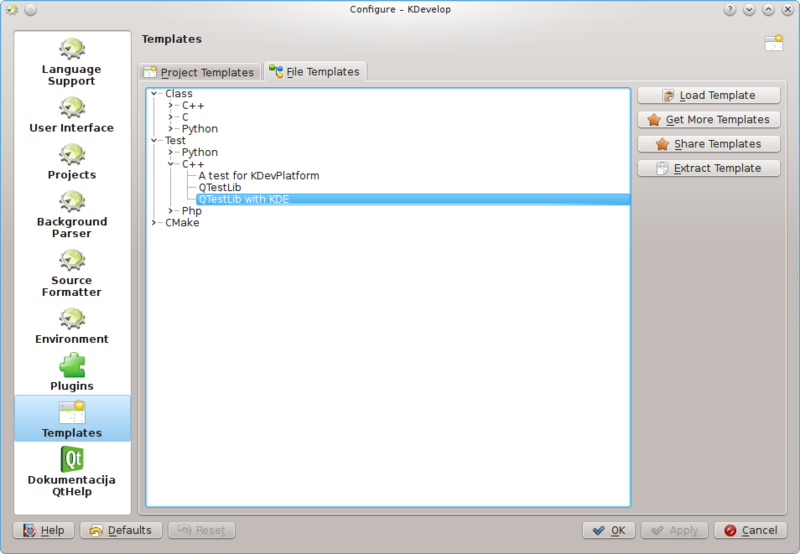800x554 pixels.
Task: Click the Share Templates button
Action: 709,144
